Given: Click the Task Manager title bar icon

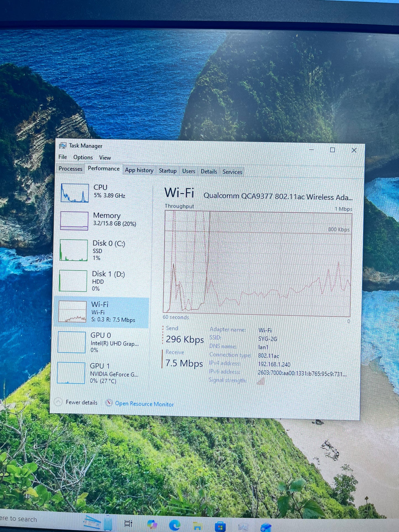Looking at the screenshot, I should click(63, 145).
